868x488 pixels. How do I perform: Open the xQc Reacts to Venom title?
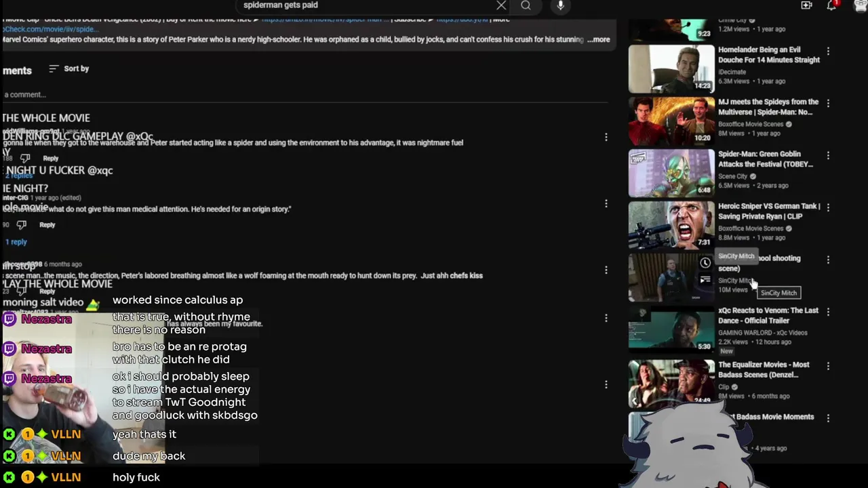click(x=768, y=316)
